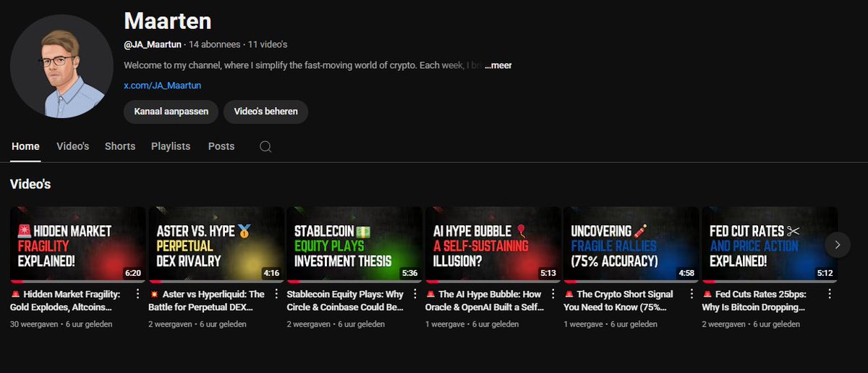Viewport: 868px width, 373px height.
Task: Click the '11 video's' count text
Action: 267,45
